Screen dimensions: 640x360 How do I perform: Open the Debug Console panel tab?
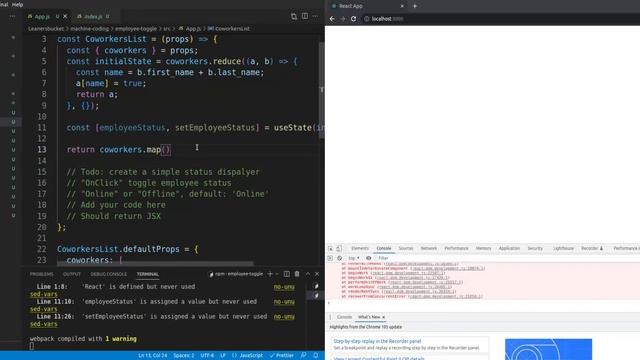109,274
